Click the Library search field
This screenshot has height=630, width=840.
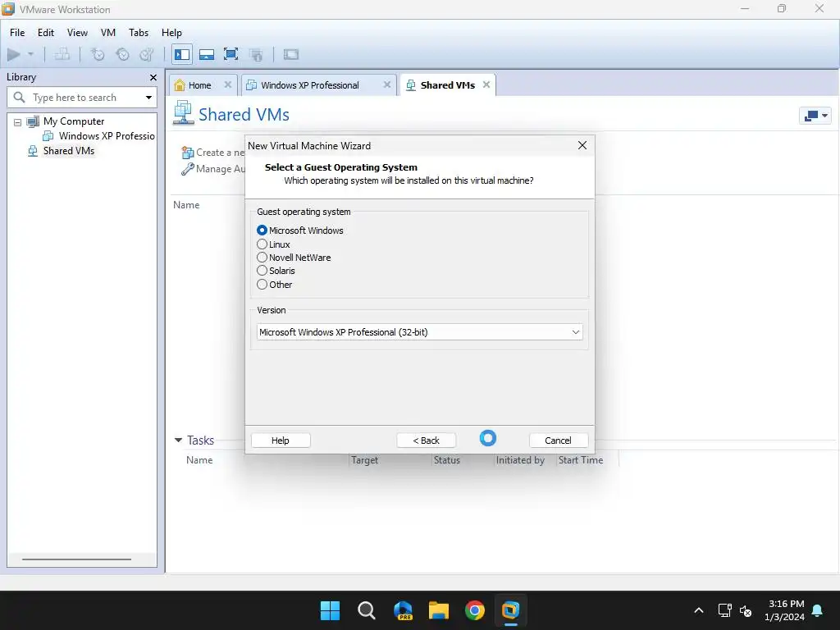coord(83,98)
